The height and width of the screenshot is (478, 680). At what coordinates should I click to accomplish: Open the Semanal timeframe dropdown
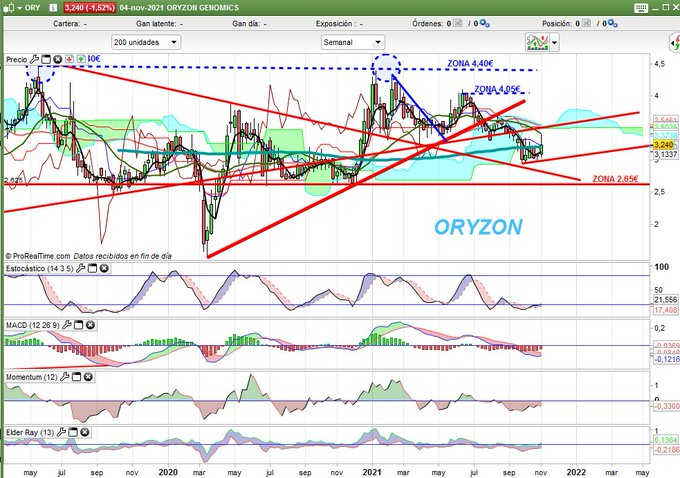click(x=353, y=43)
